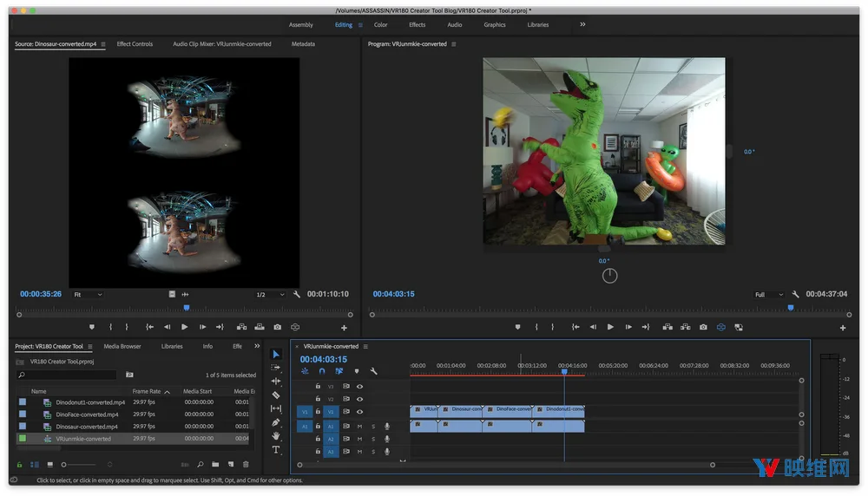Click Lift button in Program Monitor
The height and width of the screenshot is (496, 868).
point(667,328)
